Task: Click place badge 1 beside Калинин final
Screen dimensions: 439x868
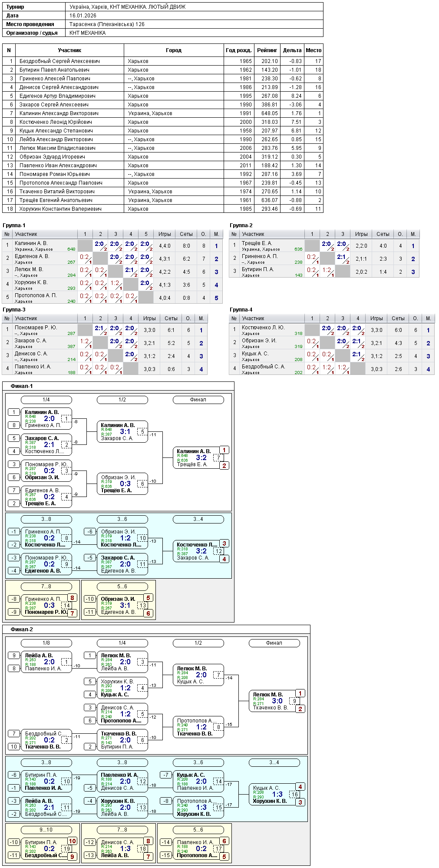Action: 224,450
